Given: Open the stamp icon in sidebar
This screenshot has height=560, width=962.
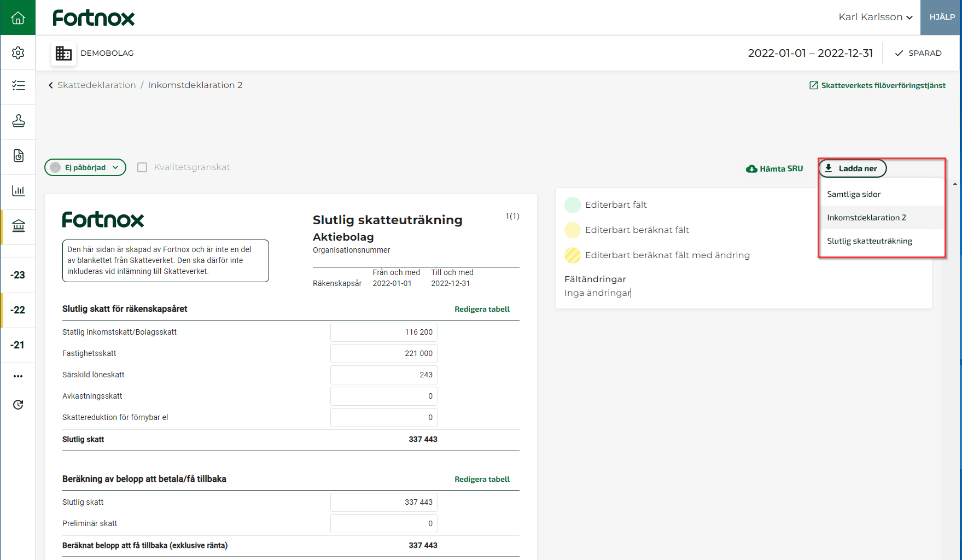Looking at the screenshot, I should tap(18, 121).
